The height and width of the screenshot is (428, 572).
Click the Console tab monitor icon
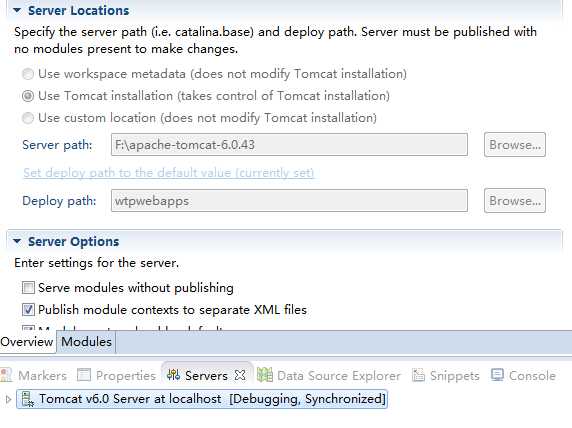(497, 375)
